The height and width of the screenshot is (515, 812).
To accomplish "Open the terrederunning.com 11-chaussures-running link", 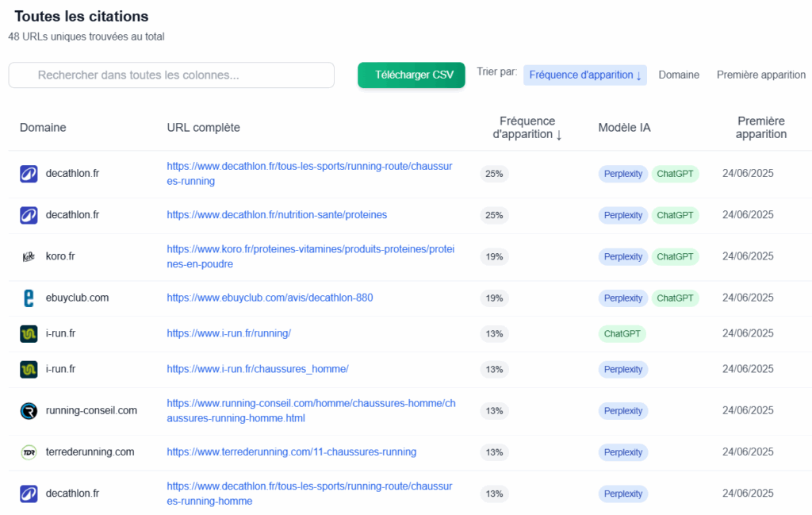I will [x=292, y=452].
